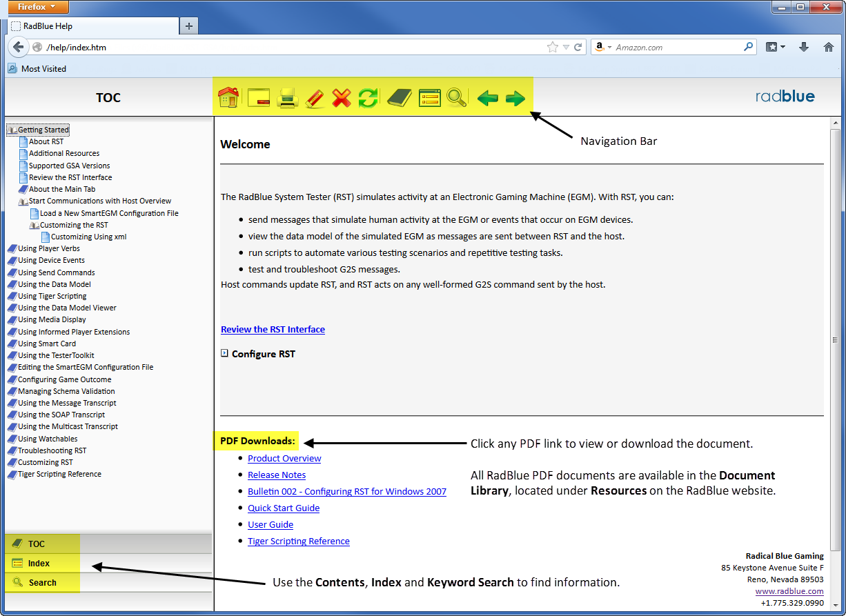Viewport: 846px width, 616px height.
Task: Click the content pane vertical scrollbar
Action: tap(835, 339)
